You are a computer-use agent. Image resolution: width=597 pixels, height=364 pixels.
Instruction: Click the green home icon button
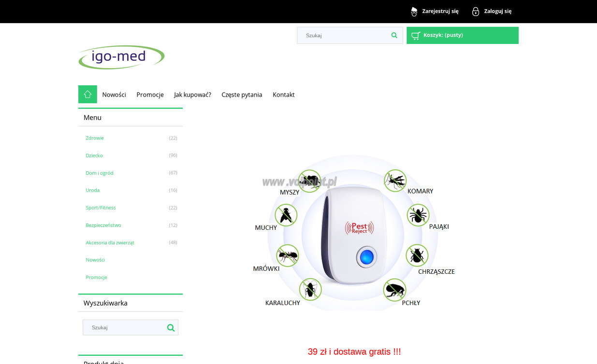pos(87,94)
